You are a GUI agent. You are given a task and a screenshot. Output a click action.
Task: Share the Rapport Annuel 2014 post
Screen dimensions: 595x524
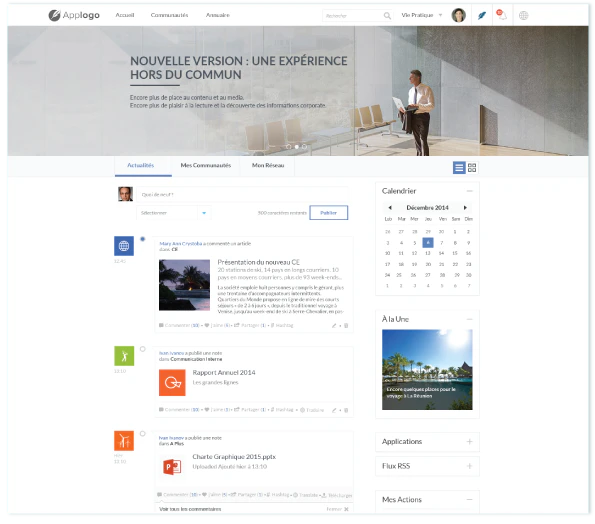tap(250, 410)
